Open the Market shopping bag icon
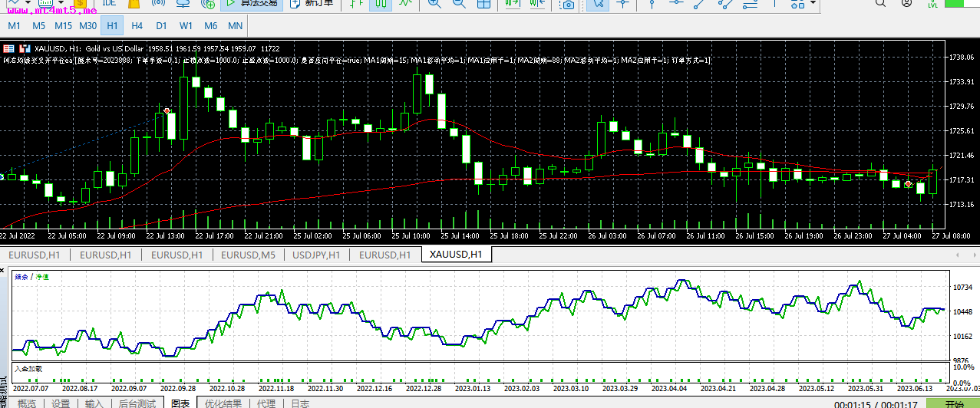 pos(134,4)
